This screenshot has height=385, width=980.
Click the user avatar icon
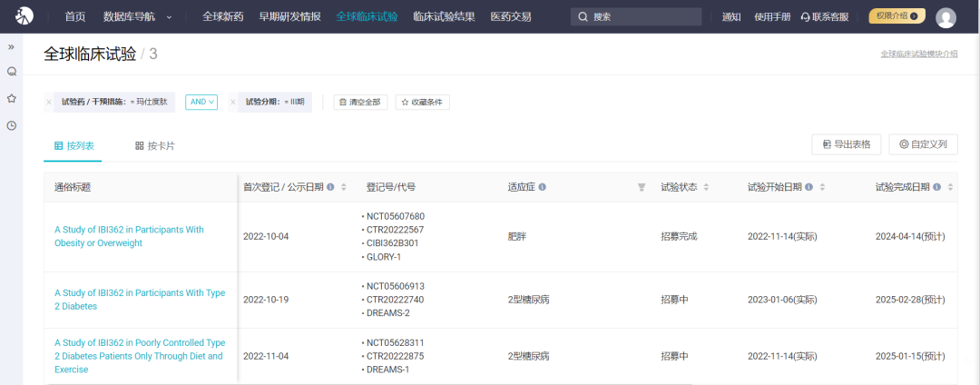tap(946, 17)
